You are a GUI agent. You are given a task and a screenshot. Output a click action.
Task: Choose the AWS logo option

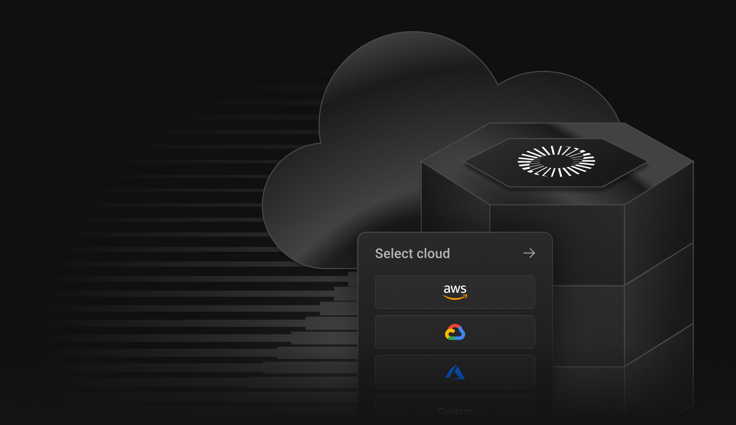(455, 292)
